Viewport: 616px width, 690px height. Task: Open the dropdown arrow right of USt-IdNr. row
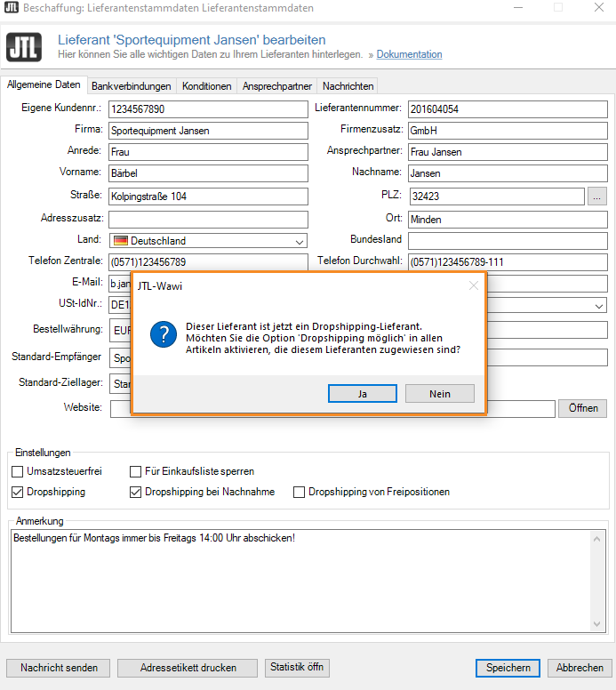point(599,306)
